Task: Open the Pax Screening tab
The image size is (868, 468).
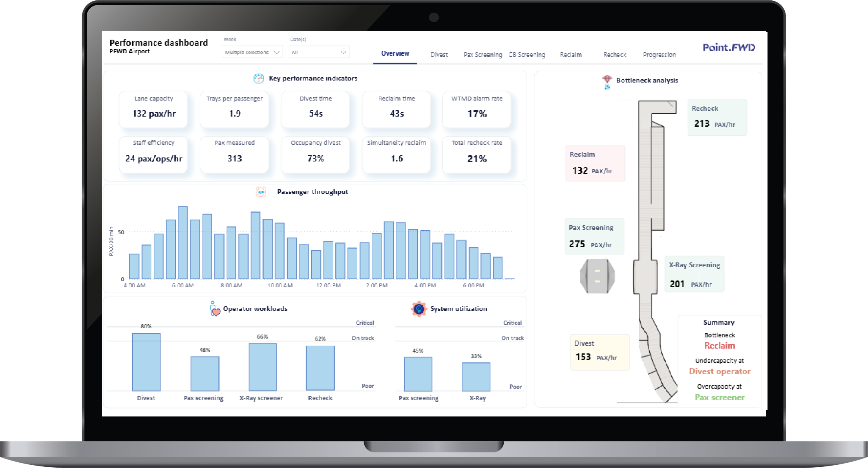Action: point(482,54)
